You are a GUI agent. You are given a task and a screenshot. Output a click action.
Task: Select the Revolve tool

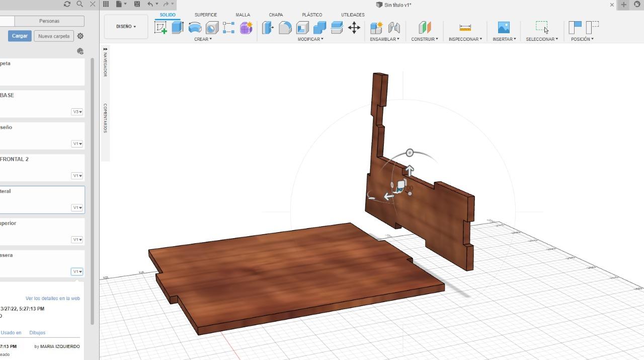tap(195, 28)
